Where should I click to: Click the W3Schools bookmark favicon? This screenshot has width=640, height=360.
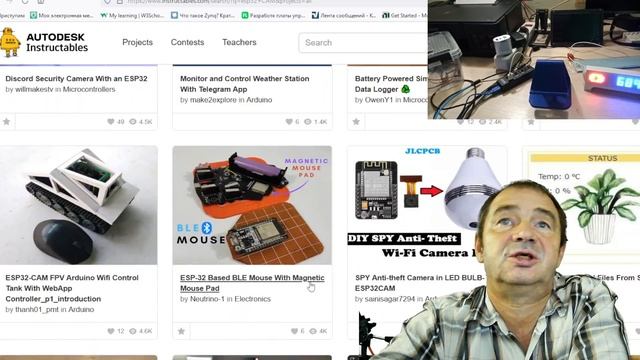[104, 16]
